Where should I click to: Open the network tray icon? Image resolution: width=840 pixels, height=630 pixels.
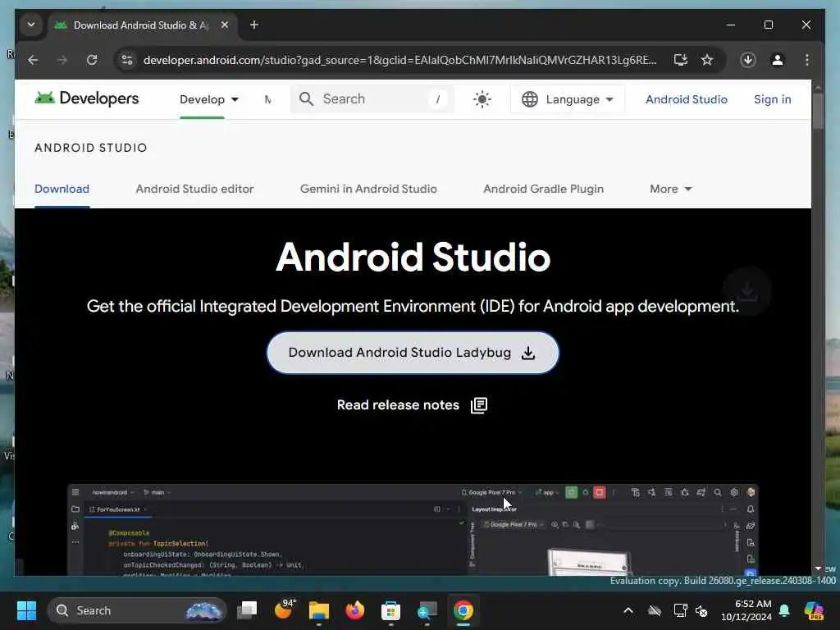click(x=680, y=610)
